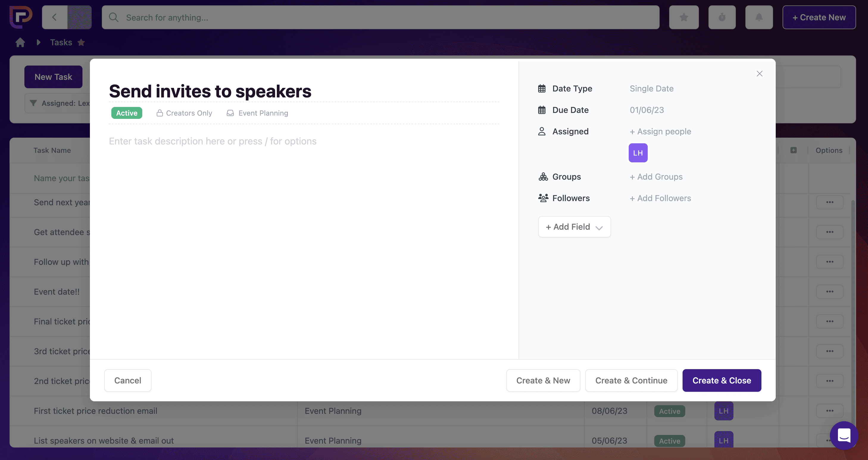Toggle the Active status badge
Screen dimensions: 868x460
[127, 113]
